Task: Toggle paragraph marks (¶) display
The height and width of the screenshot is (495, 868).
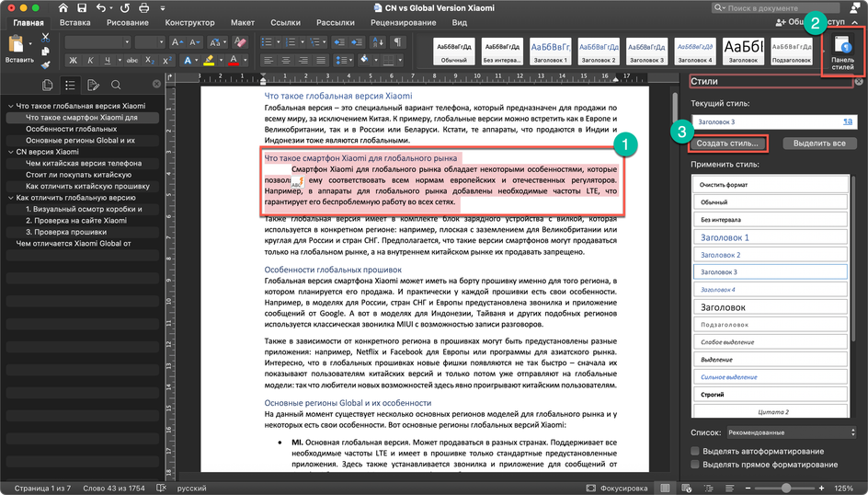Action: click(397, 42)
